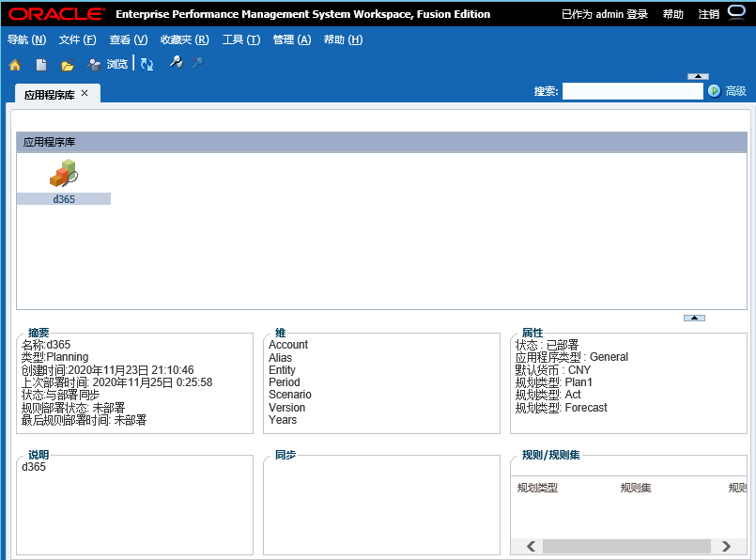This screenshot has height=560, width=756.
Task: Select the d365 application label
Action: pos(64,199)
